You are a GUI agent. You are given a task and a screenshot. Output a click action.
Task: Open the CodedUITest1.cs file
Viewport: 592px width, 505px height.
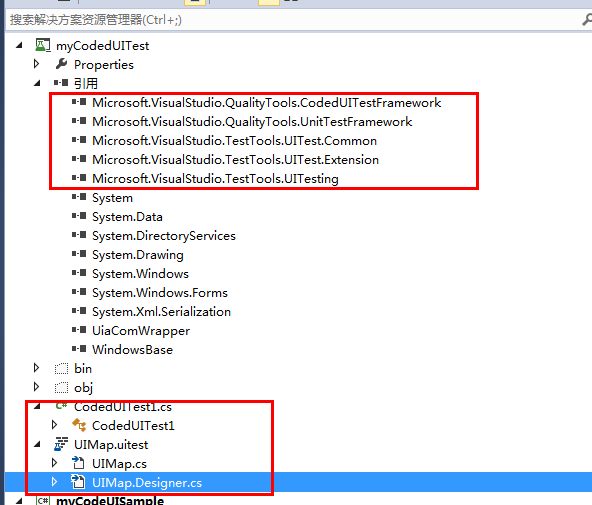(x=123, y=407)
